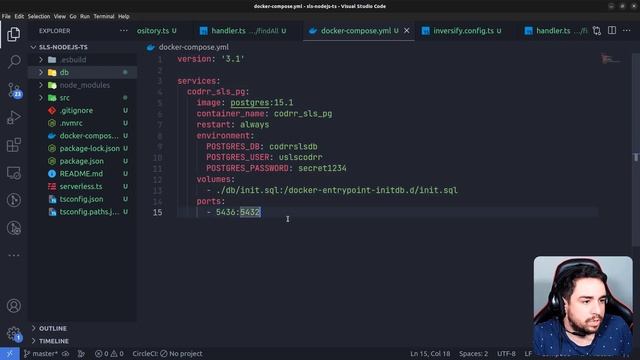
Task: Change indentation via Spaces: 2 indicator
Action: [x=473, y=354]
